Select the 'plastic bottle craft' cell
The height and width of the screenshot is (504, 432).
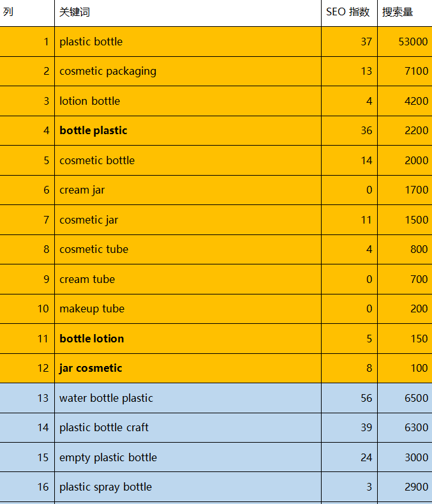coord(188,428)
